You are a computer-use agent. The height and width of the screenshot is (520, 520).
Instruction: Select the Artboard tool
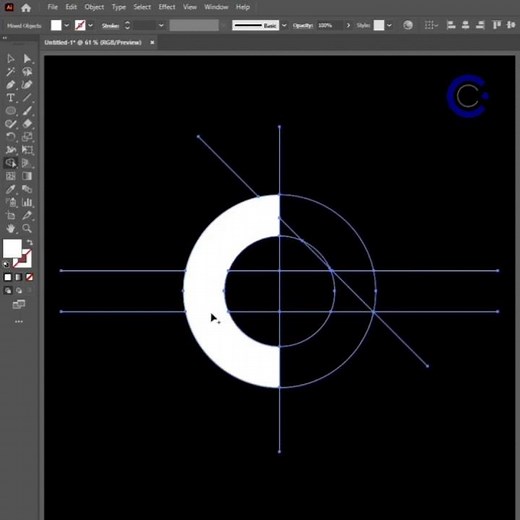(x=11, y=215)
